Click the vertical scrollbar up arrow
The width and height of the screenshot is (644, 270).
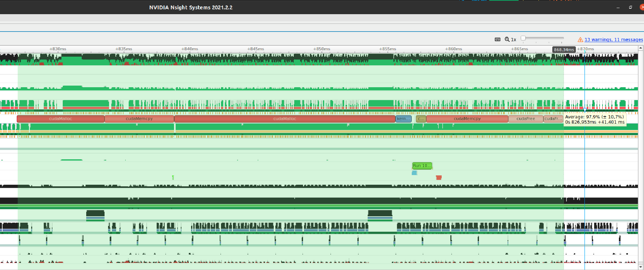[x=641, y=48]
